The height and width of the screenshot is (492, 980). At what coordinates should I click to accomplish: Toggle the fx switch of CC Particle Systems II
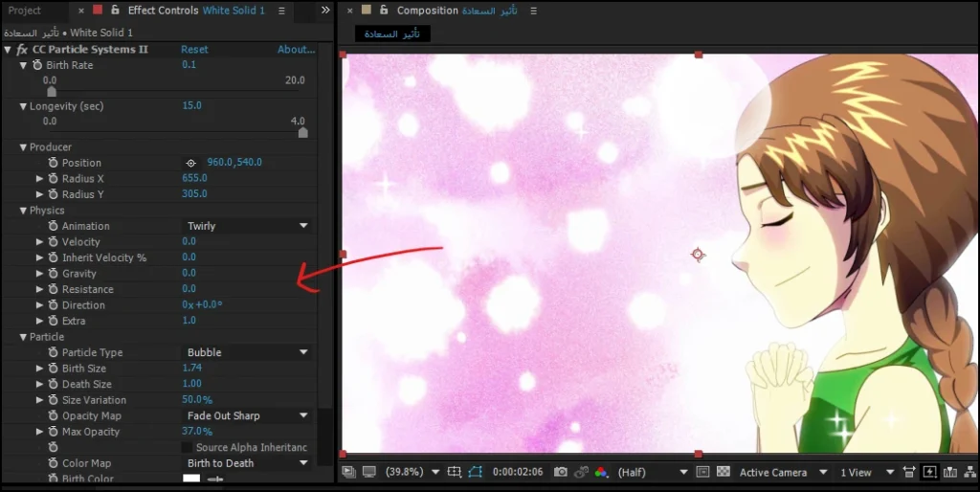(22, 50)
